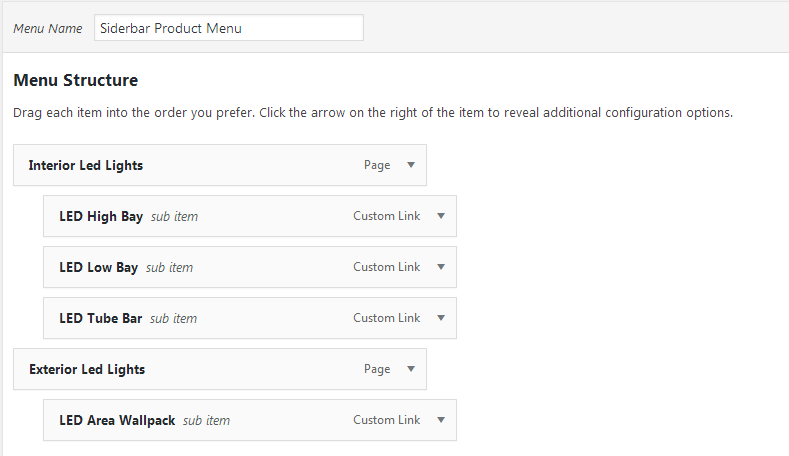Click the Menu Structure heading
This screenshot has width=789, height=456.
(x=75, y=80)
